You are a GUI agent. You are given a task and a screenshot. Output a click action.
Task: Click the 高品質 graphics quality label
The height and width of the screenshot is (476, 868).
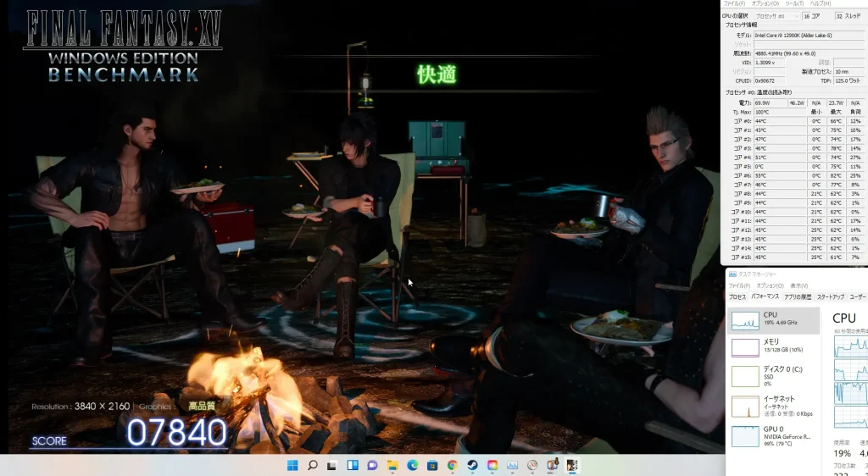[202, 407]
